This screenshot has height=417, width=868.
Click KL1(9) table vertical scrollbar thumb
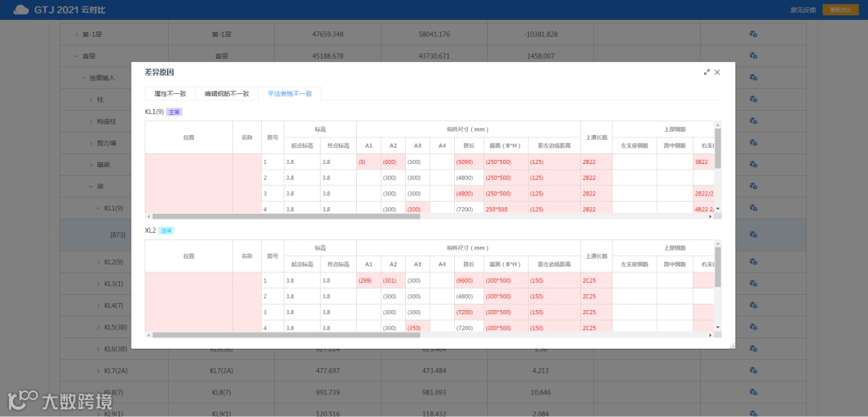(718, 148)
